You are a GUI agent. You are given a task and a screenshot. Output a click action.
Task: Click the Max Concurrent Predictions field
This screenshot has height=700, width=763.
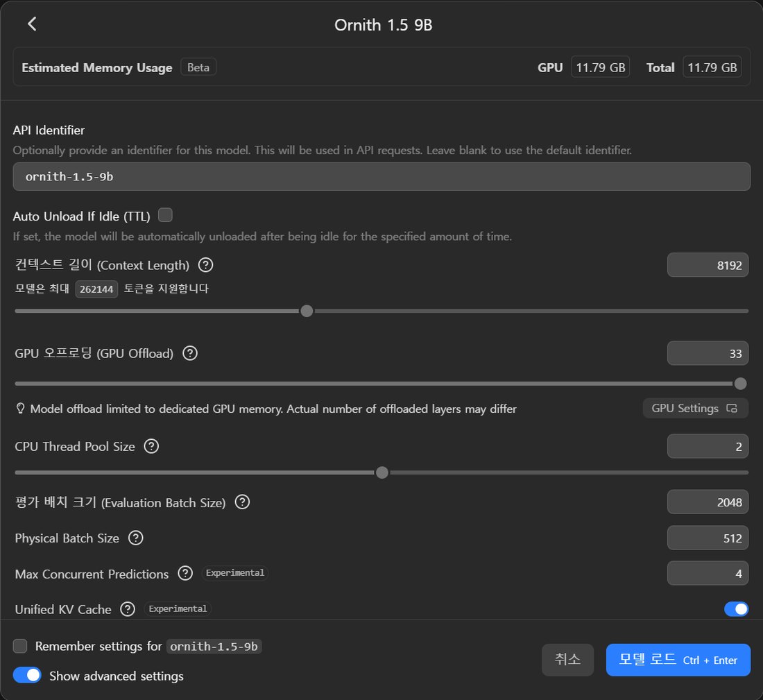click(708, 574)
